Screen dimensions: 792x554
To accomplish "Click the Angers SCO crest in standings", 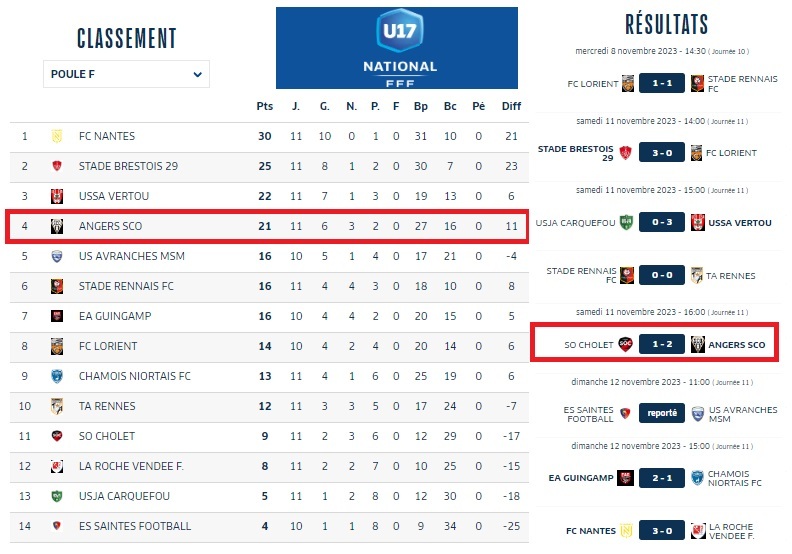I will click(57, 226).
